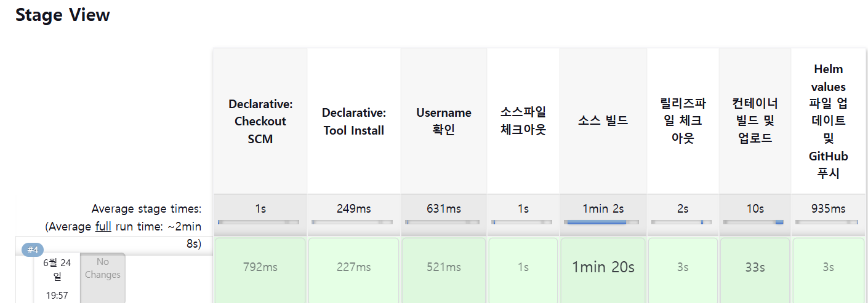This screenshot has width=868, height=303.
Task: Open build #4 badge
Action: [33, 250]
